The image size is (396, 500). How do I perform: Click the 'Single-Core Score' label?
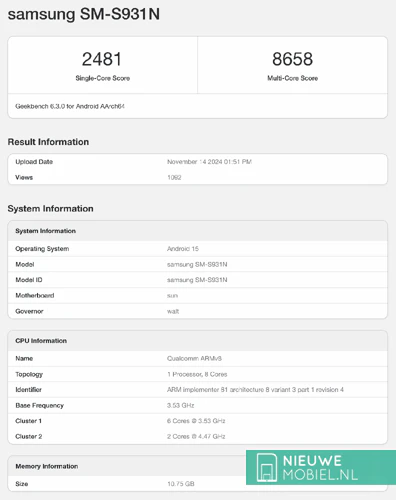click(x=103, y=78)
